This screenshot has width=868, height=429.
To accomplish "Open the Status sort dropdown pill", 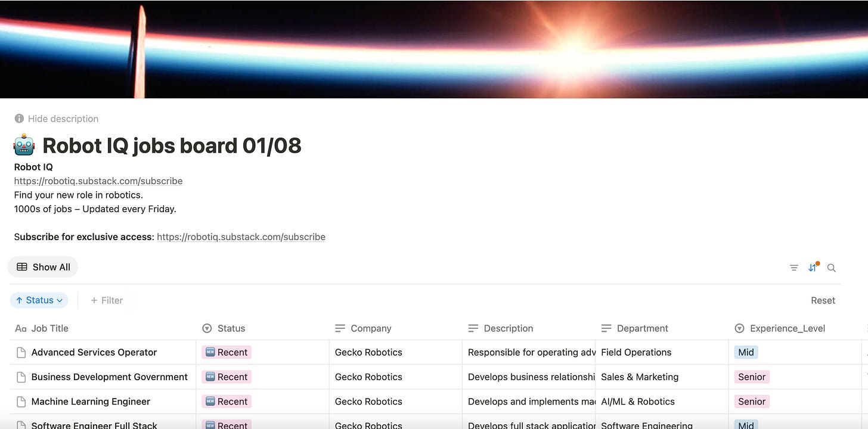I will pyautogui.click(x=39, y=300).
